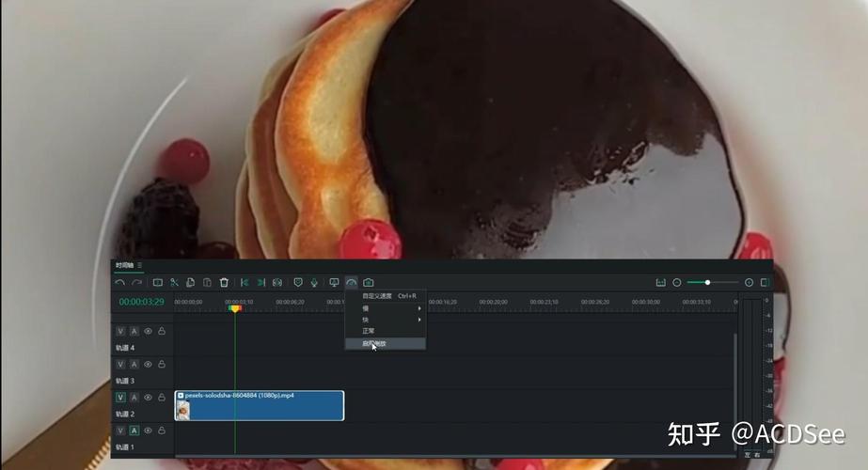
Task: Click the 轨道 3 track label
Action: point(125,381)
